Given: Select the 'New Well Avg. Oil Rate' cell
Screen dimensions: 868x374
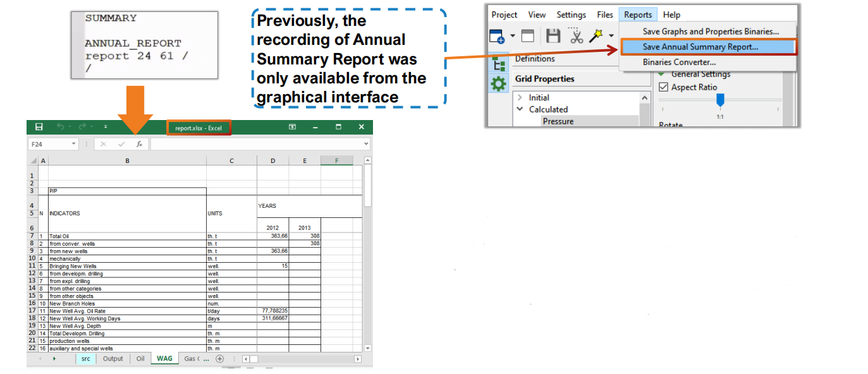Looking at the screenshot, I should 127,311.
